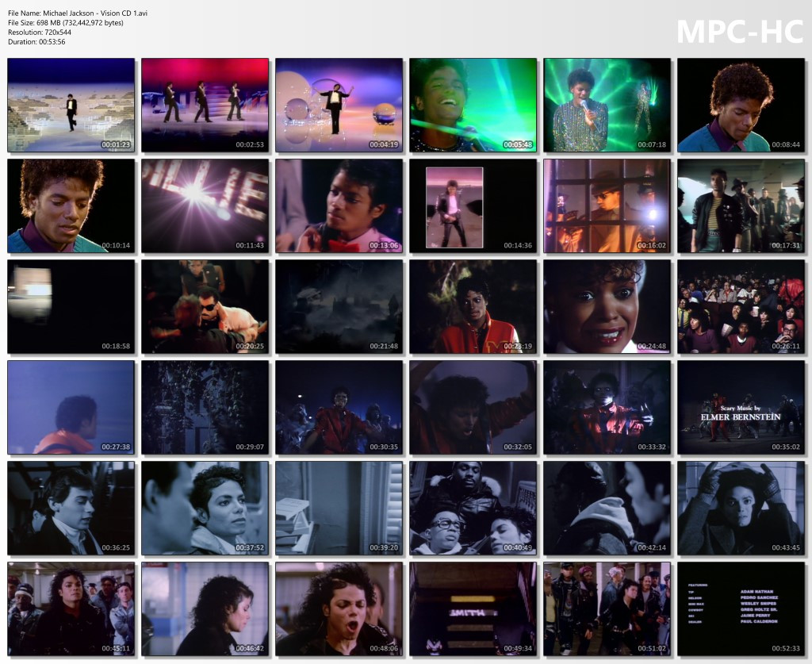The width and height of the screenshot is (812, 664).
Task: Open the dark frame at 00:18:58
Action: coord(71,307)
